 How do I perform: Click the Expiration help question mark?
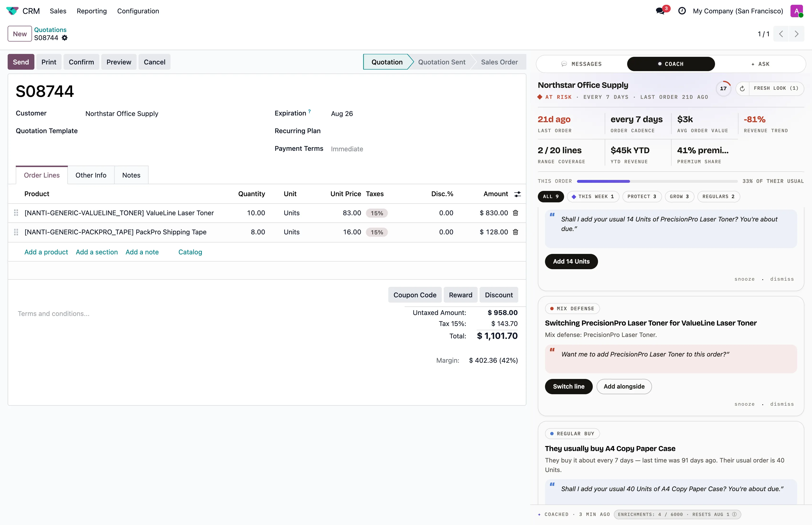tap(310, 111)
